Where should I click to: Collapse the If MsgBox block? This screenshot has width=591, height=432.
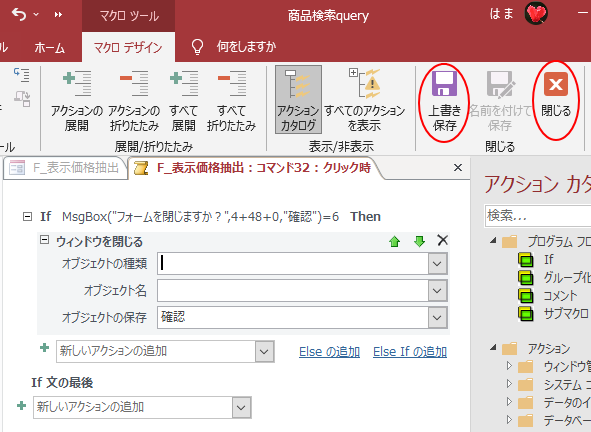click(x=27, y=216)
